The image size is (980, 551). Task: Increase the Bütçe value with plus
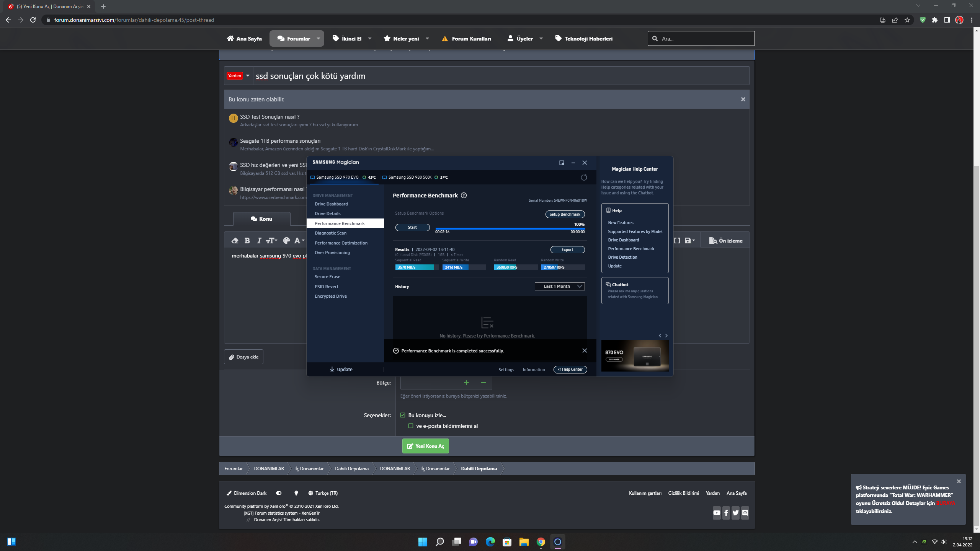[466, 383]
